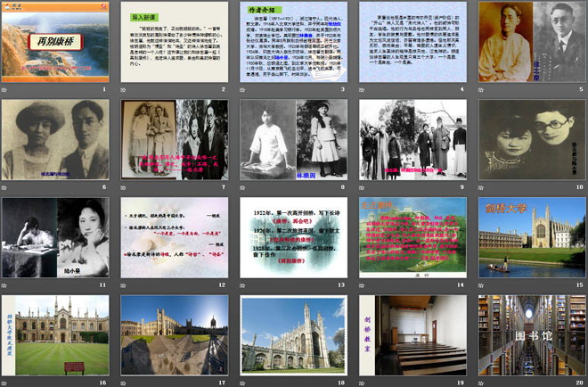Click the transition star icon under slide 5

click(483, 90)
